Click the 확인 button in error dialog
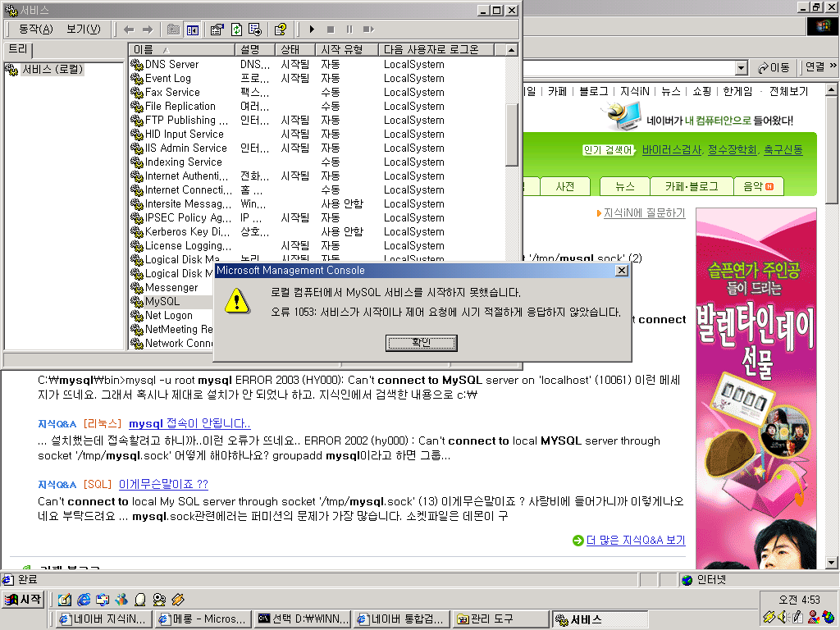 (x=421, y=343)
